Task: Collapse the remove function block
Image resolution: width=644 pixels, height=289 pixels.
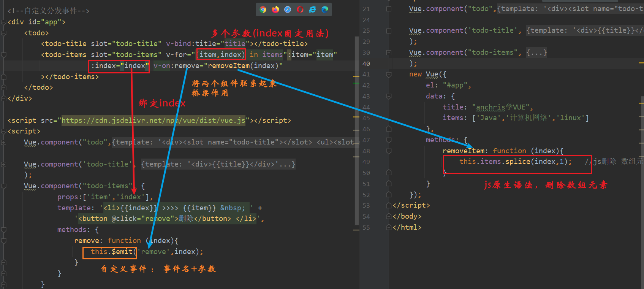Action: (x=3, y=241)
